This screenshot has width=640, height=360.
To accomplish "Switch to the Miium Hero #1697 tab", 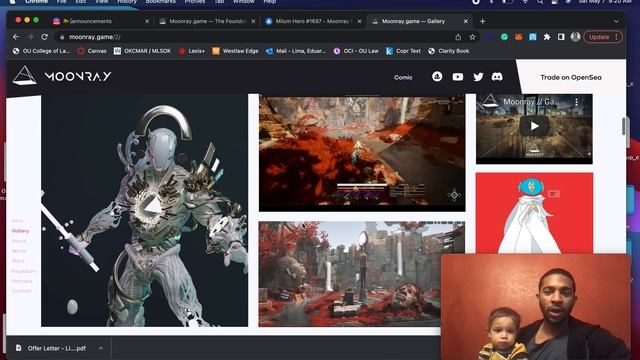I will coord(312,21).
